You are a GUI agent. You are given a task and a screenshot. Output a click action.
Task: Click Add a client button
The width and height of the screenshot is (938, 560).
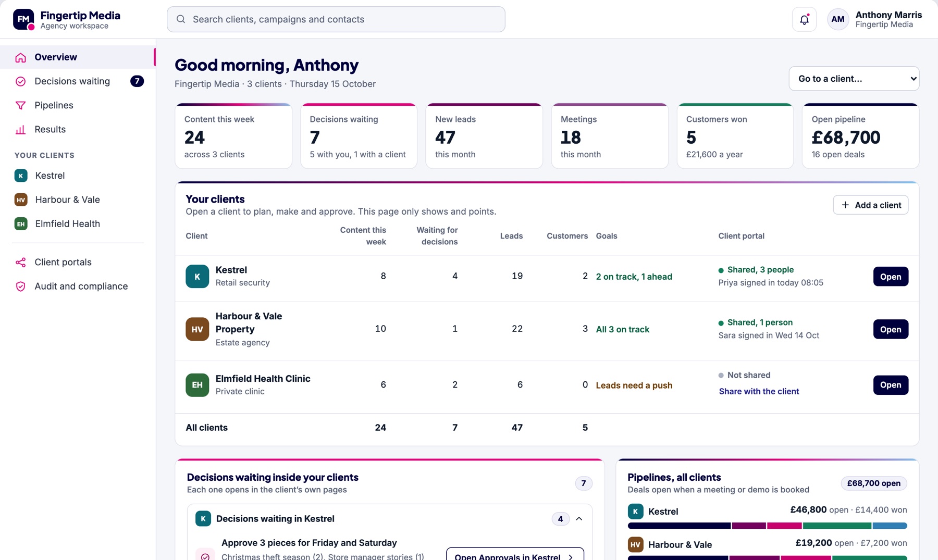(x=871, y=205)
